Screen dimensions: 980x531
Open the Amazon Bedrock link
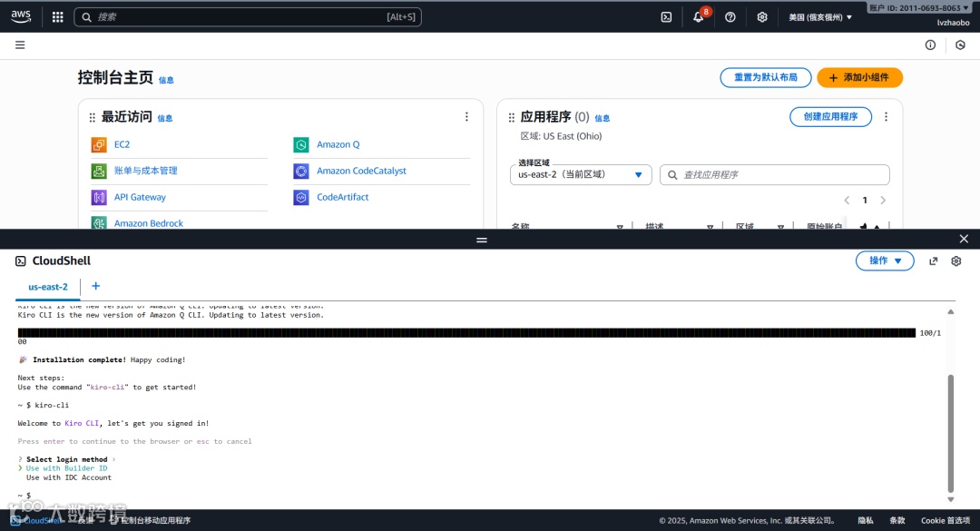pyautogui.click(x=149, y=223)
